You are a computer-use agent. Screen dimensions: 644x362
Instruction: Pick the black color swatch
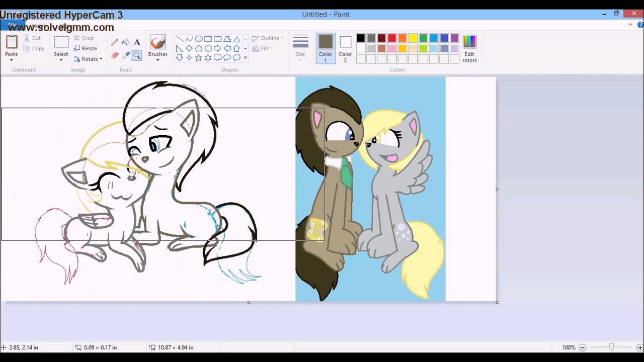(x=361, y=38)
